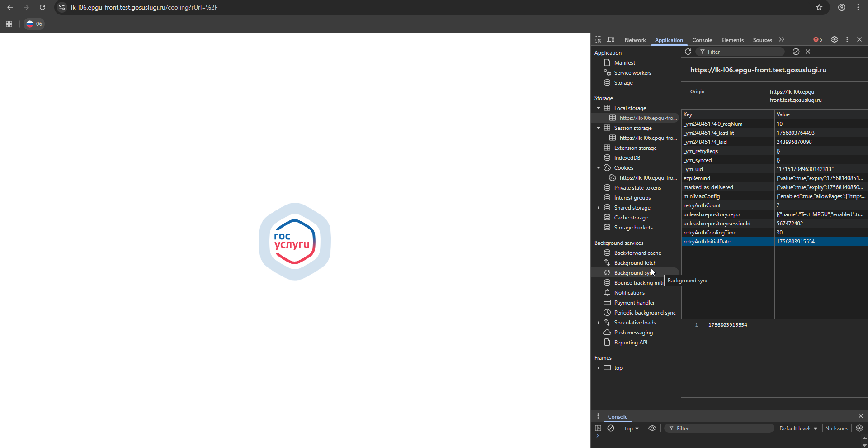Switch to the Elements tab

point(732,40)
